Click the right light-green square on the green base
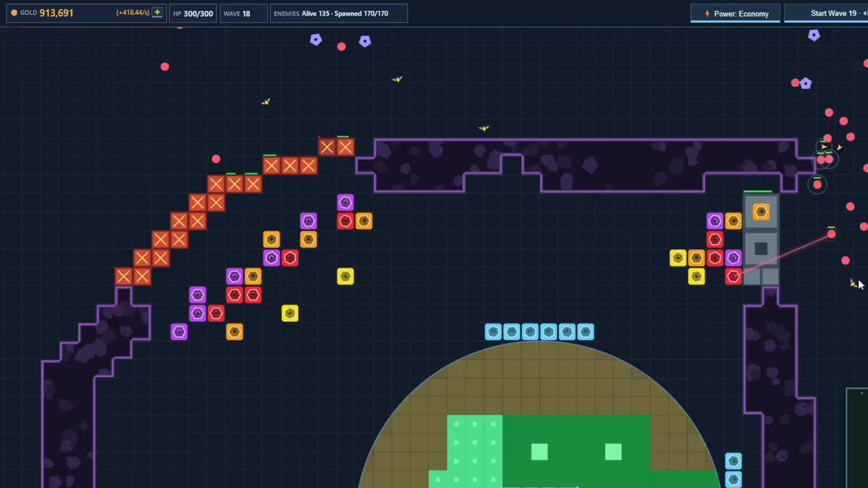Viewport: 868px width, 488px height. [614, 452]
